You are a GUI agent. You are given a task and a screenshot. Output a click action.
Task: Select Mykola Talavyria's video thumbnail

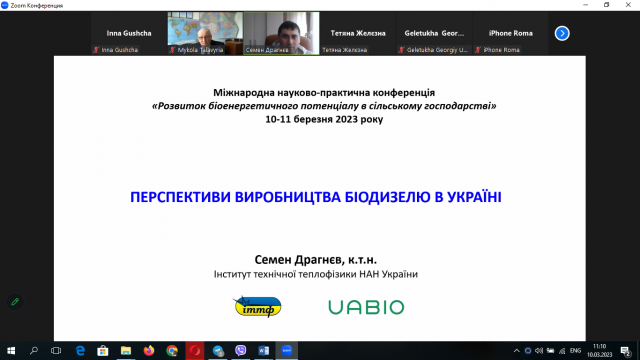205,33
